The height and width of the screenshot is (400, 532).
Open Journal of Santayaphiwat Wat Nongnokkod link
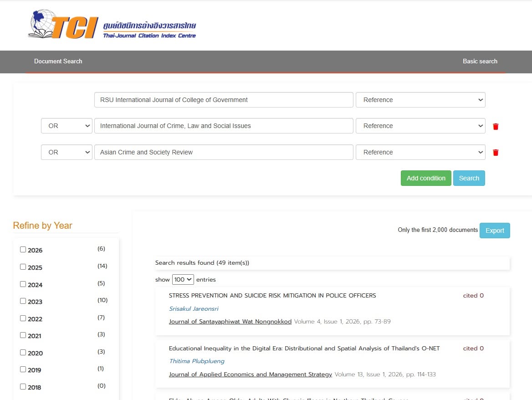click(230, 322)
